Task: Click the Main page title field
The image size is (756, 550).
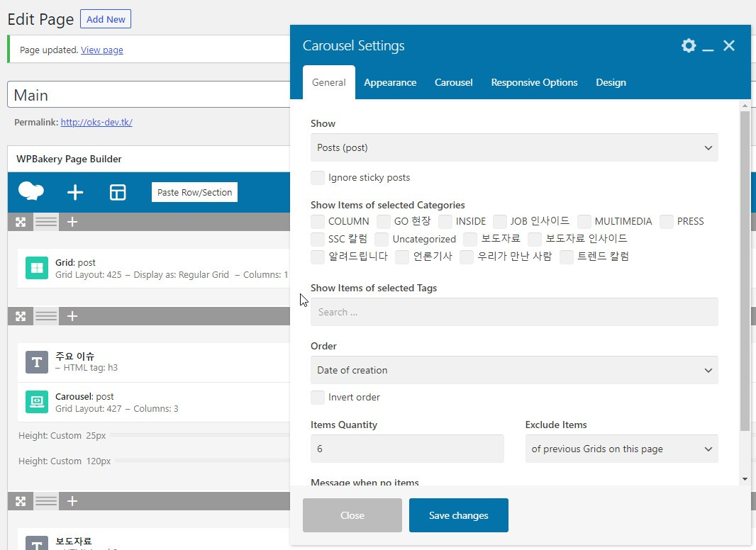Action: pos(148,94)
